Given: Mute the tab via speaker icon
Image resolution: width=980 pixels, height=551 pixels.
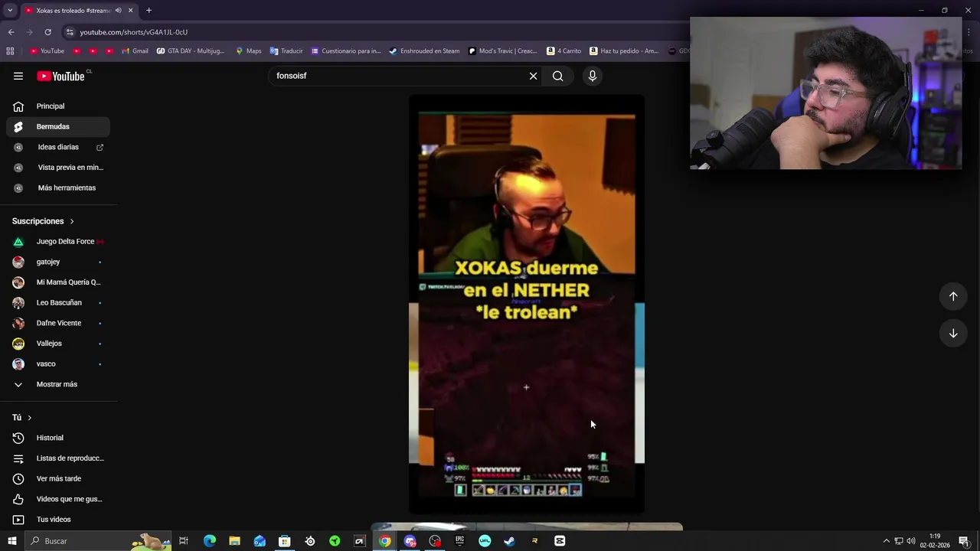Looking at the screenshot, I should 118,11.
